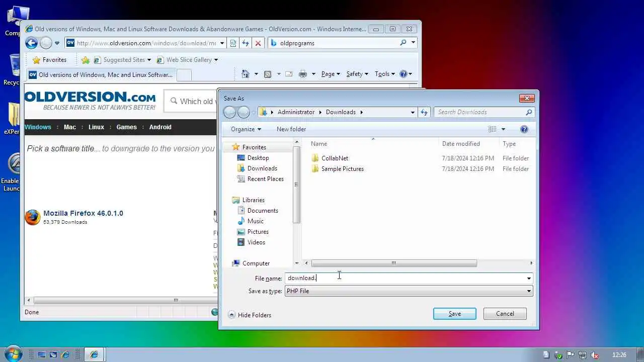Click the Firefox logo icon on the page
644x362 pixels.
click(33, 217)
